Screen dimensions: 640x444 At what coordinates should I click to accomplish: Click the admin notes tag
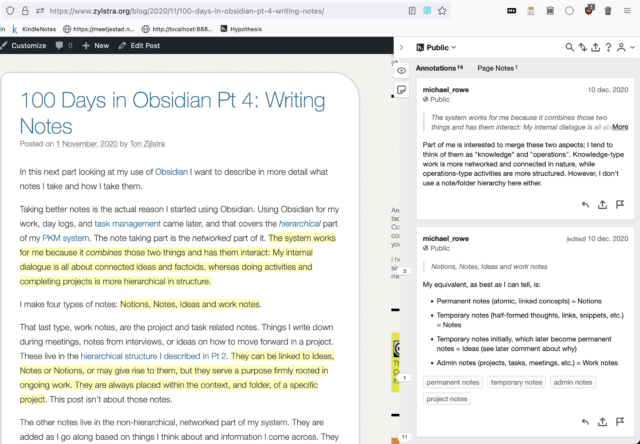tap(573, 382)
